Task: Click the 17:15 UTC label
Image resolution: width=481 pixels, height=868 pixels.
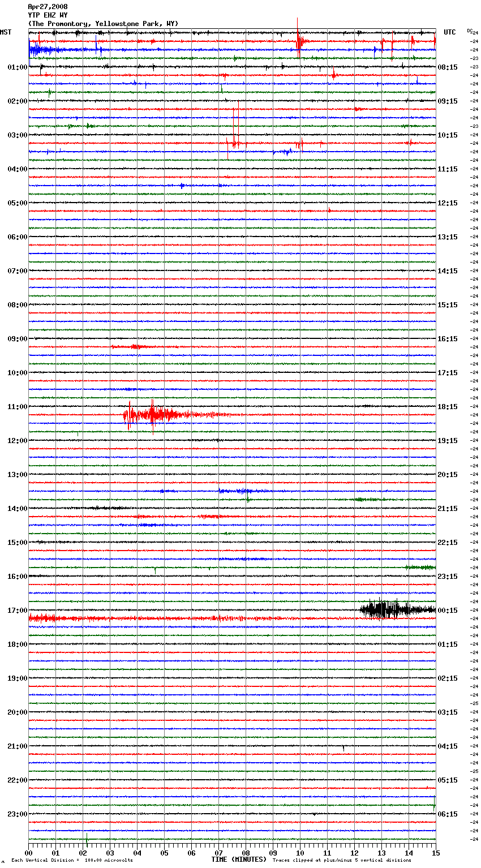Action: coord(448,373)
